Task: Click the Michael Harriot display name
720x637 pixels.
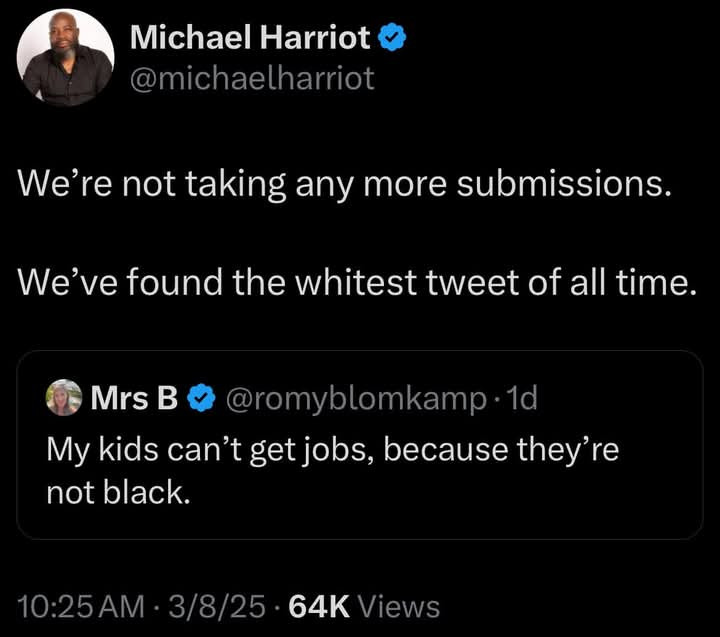Action: click(x=251, y=39)
